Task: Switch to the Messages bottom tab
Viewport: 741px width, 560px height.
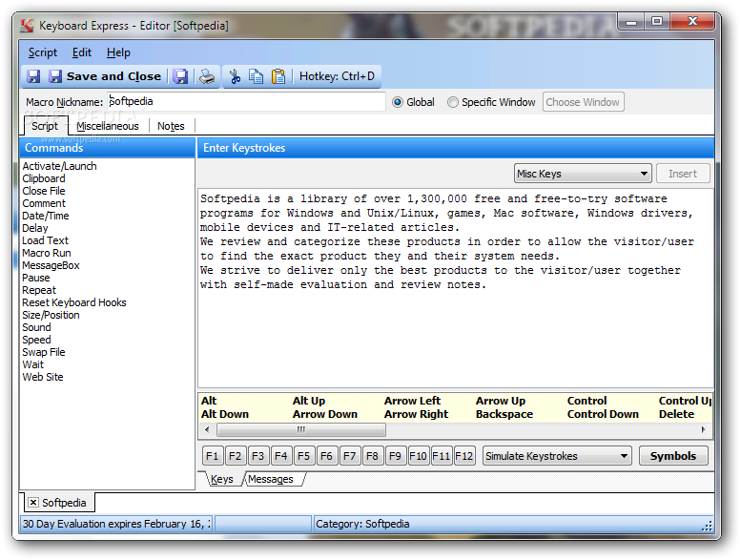Action: [x=271, y=479]
